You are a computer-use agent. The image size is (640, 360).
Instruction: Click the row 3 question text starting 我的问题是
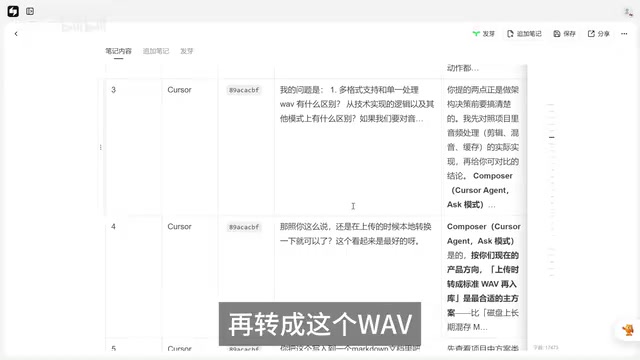click(357, 104)
